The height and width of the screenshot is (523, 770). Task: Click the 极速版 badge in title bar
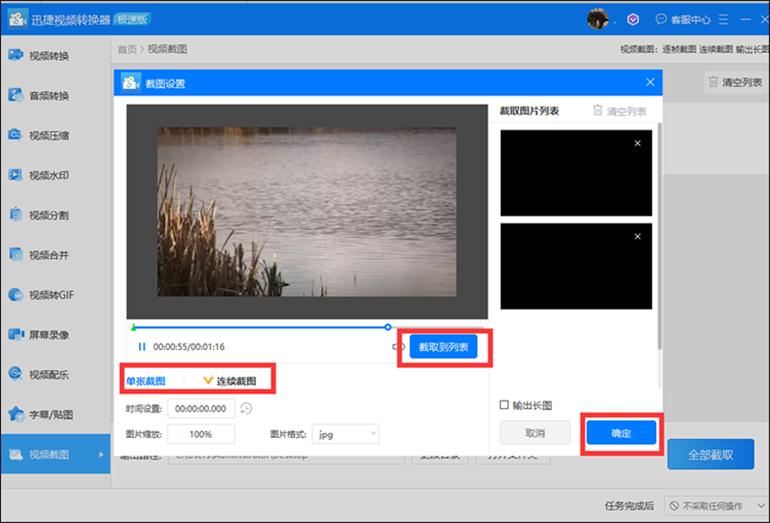pos(132,20)
